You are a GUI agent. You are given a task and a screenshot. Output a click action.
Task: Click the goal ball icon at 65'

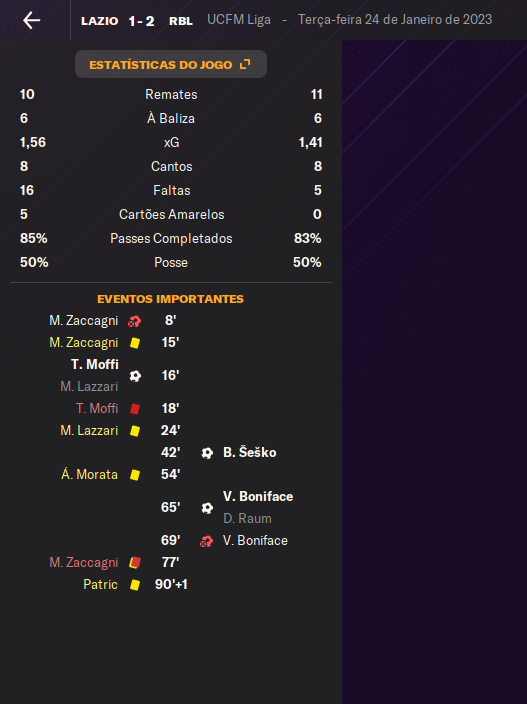(x=207, y=508)
